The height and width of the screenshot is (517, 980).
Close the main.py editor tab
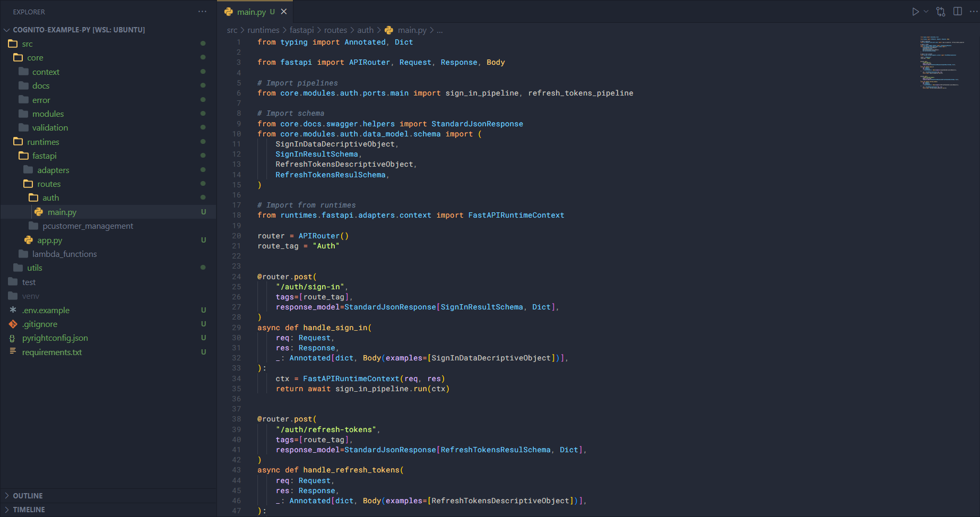pyautogui.click(x=284, y=12)
